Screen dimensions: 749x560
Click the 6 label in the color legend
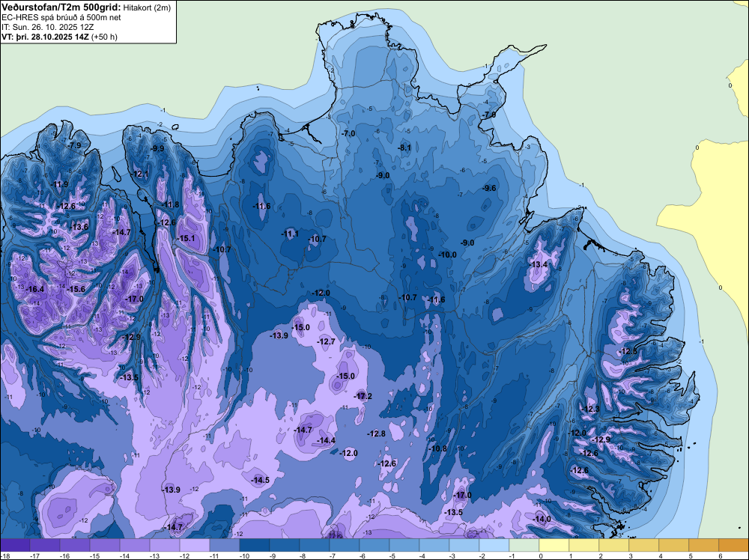721,556
